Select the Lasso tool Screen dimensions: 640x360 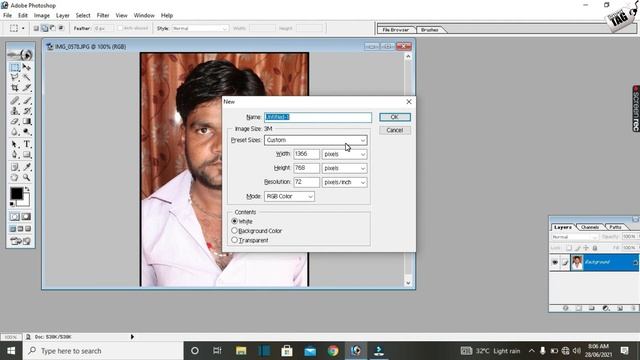15,78
